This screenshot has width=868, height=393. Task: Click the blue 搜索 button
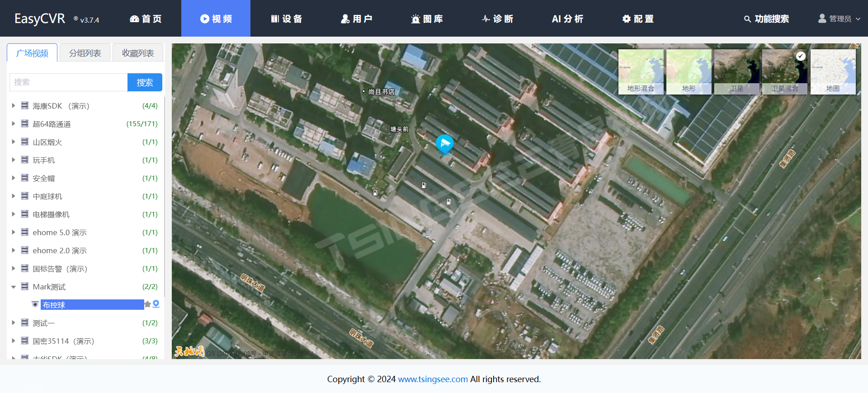click(x=145, y=82)
